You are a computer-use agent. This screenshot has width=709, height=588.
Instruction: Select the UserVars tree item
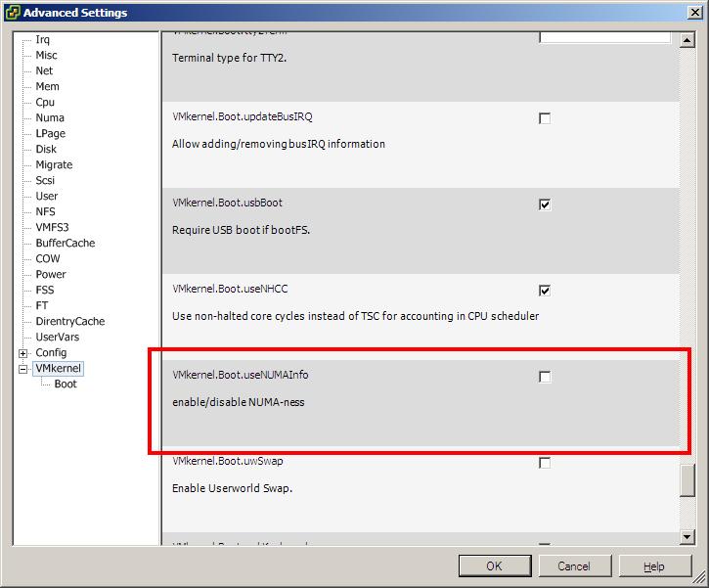pyautogui.click(x=58, y=338)
